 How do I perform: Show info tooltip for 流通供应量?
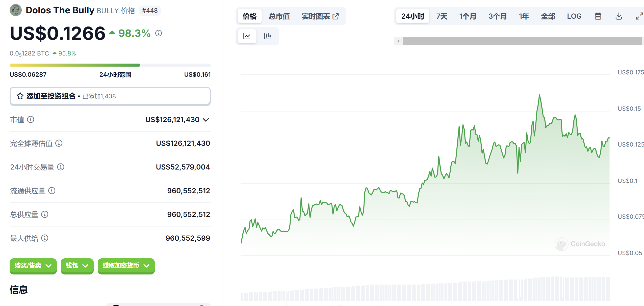point(52,190)
